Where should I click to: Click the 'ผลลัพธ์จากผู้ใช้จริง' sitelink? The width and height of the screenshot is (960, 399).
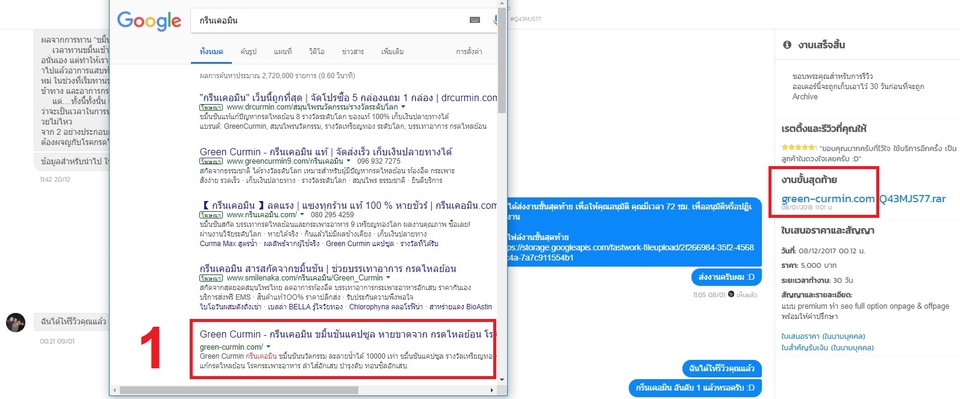click(291, 244)
